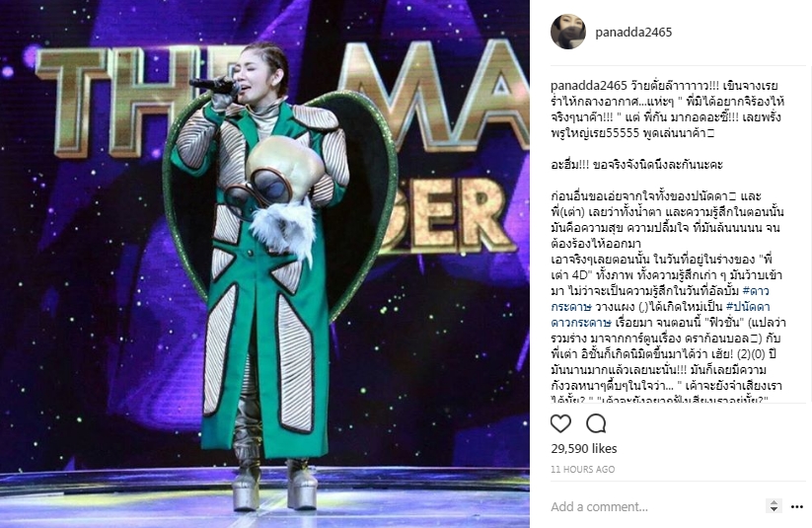Open comments via the speech bubble icon
Screen dimensions: 812x528
tap(596, 423)
